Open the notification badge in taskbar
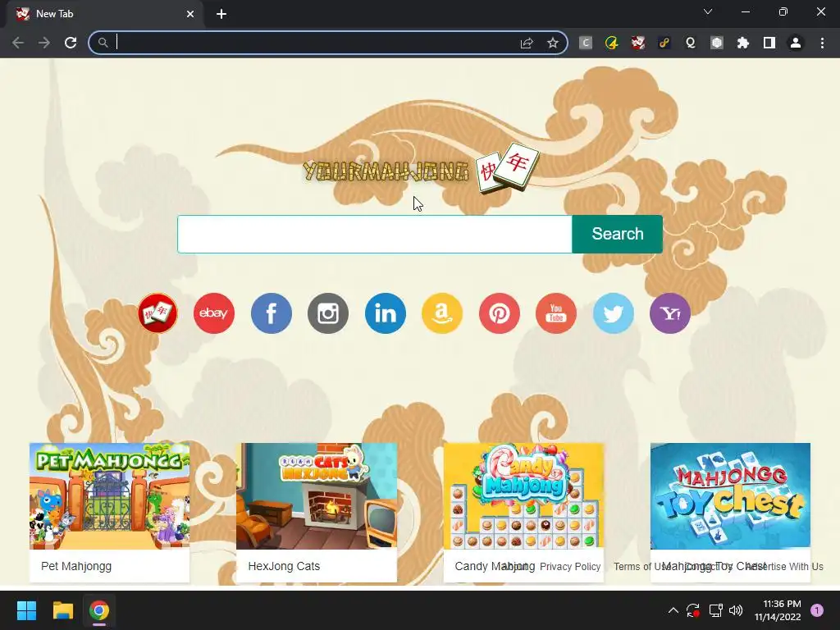840x630 pixels. click(817, 610)
